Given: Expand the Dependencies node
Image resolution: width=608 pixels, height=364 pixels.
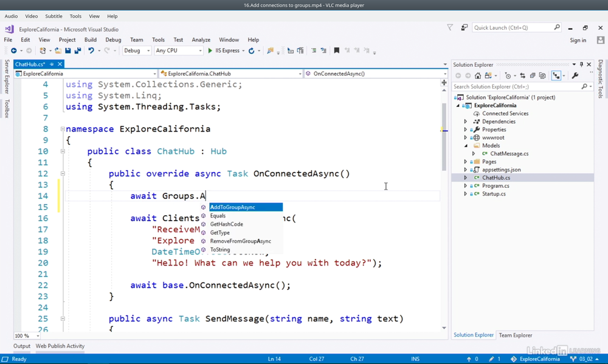Looking at the screenshot, I should [x=466, y=122].
